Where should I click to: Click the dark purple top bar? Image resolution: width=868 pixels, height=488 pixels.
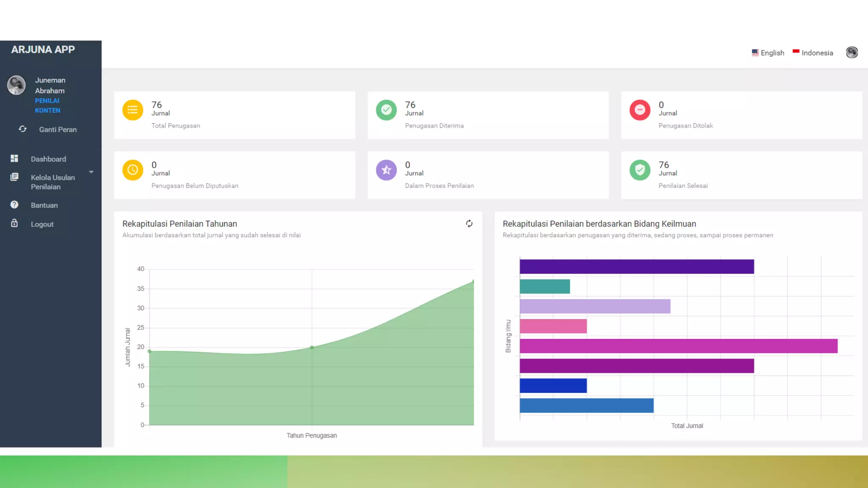click(637, 267)
